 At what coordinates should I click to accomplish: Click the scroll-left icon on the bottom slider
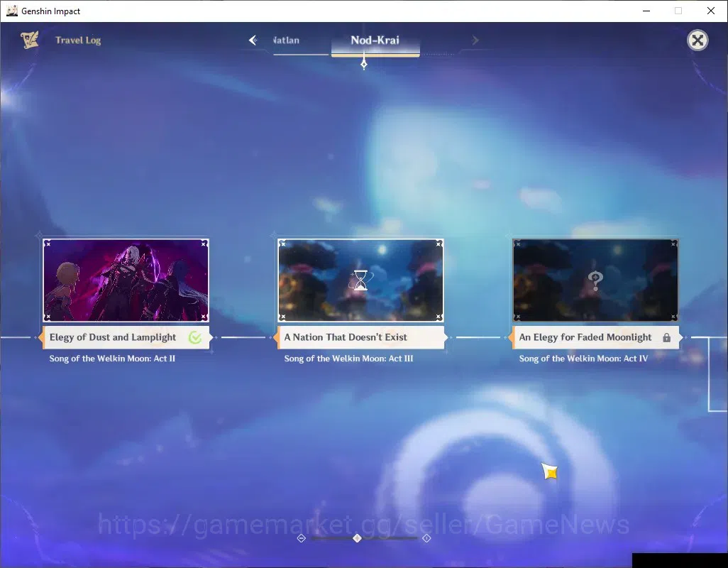tap(302, 538)
